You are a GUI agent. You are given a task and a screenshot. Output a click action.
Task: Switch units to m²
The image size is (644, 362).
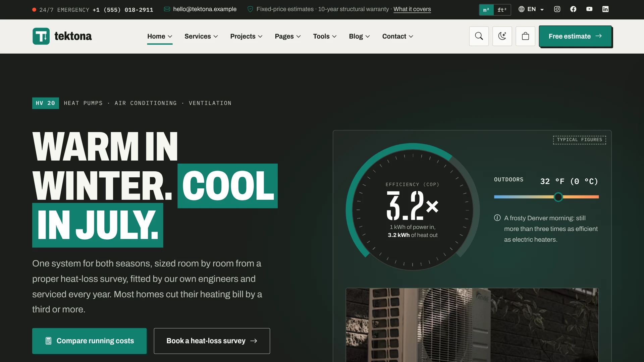[x=486, y=10]
